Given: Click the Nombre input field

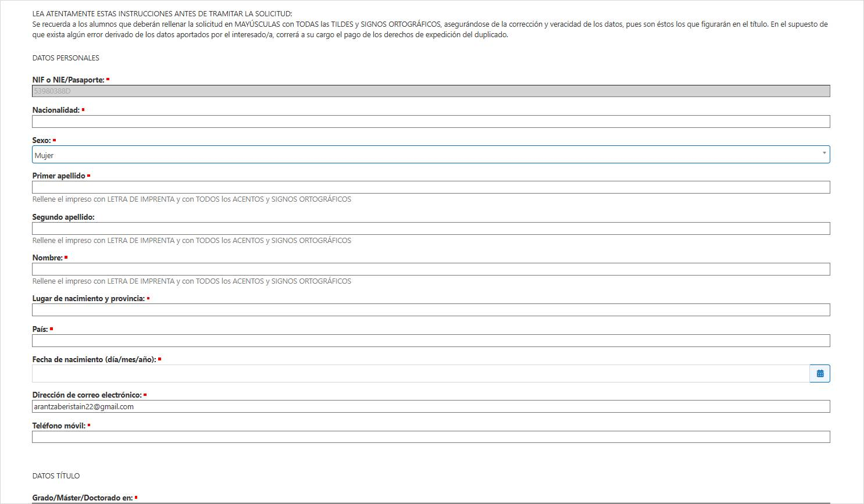Looking at the screenshot, I should [x=431, y=269].
